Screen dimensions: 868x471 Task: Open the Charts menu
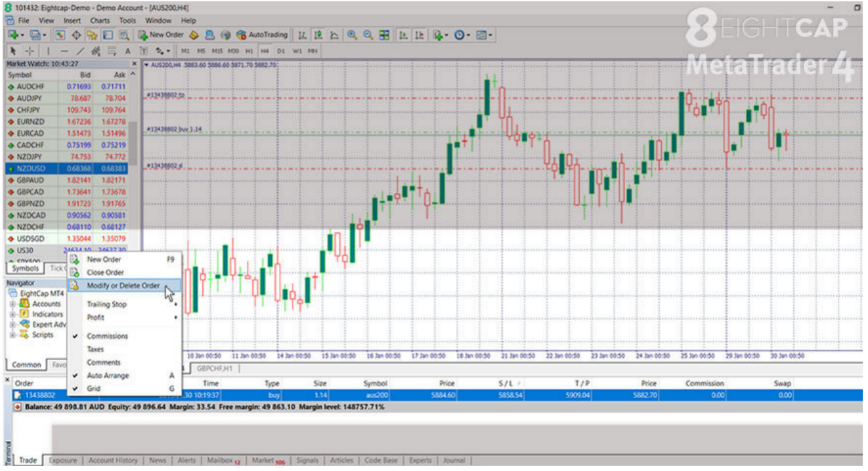click(100, 20)
